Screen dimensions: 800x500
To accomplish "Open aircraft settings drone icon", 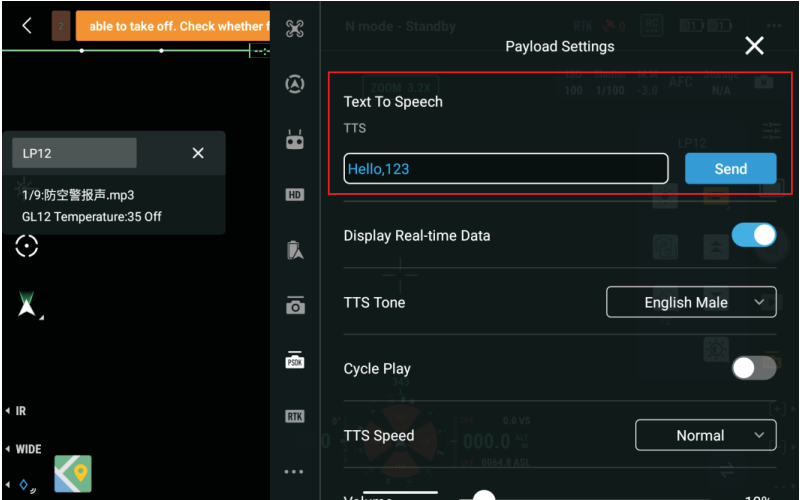I will 295,29.
